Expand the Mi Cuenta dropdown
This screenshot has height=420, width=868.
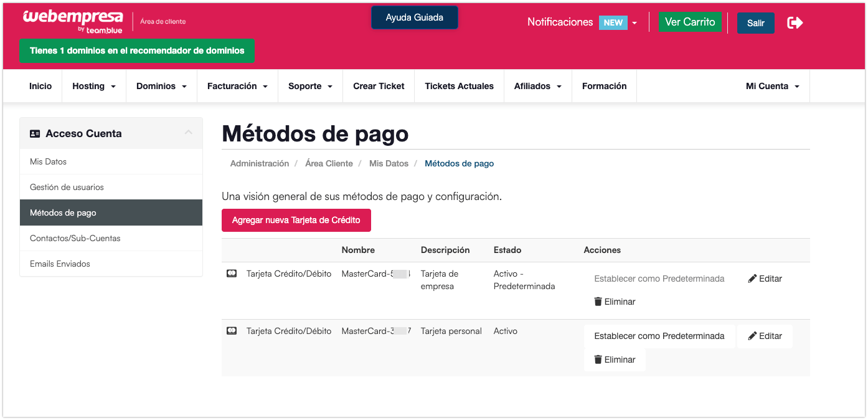[x=772, y=86]
